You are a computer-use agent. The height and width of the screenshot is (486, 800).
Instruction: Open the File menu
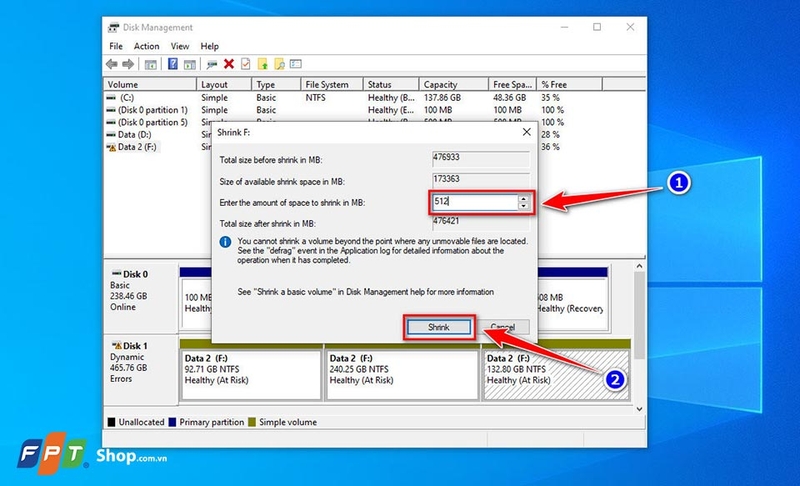[x=116, y=46]
